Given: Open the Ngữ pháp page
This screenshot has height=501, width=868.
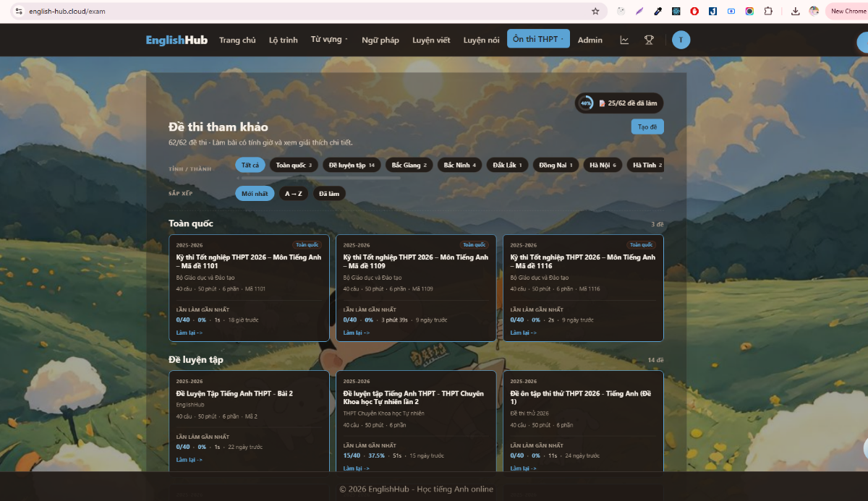Looking at the screenshot, I should click(380, 40).
